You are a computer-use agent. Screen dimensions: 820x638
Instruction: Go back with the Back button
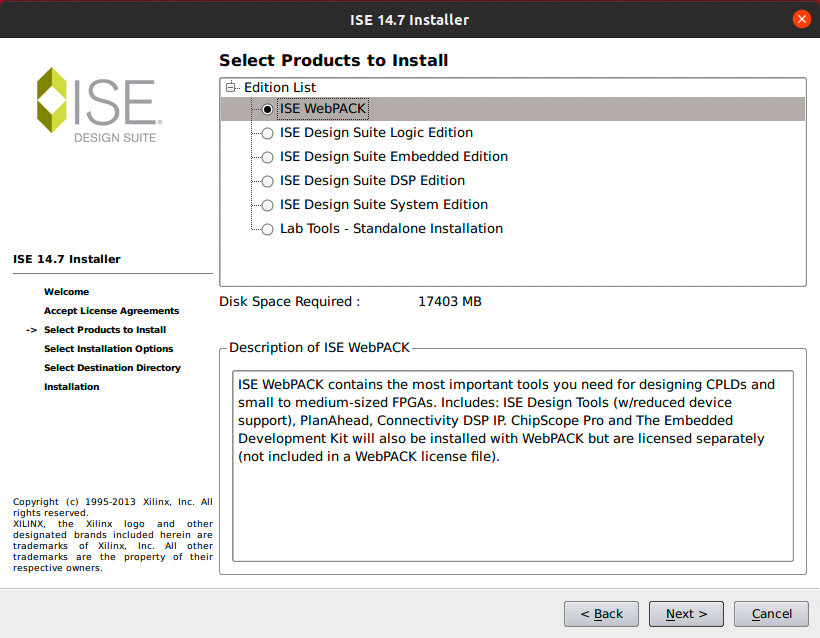[x=601, y=613]
